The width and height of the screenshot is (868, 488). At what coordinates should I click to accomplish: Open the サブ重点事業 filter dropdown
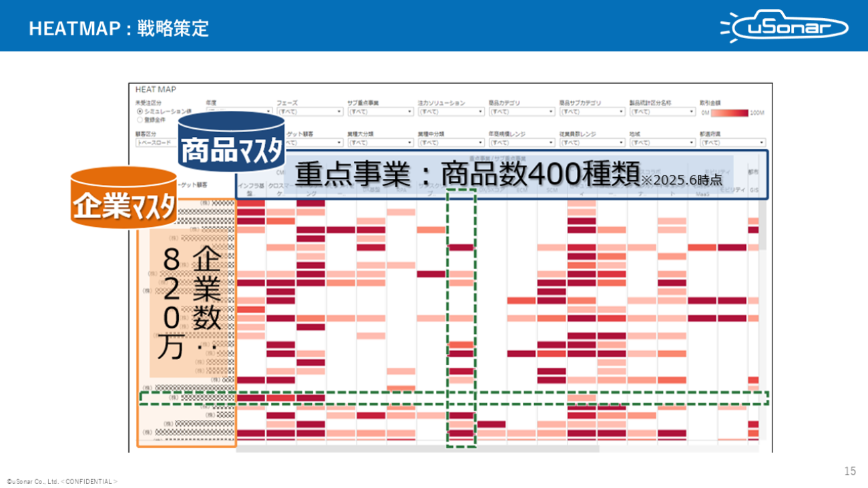tap(379, 112)
